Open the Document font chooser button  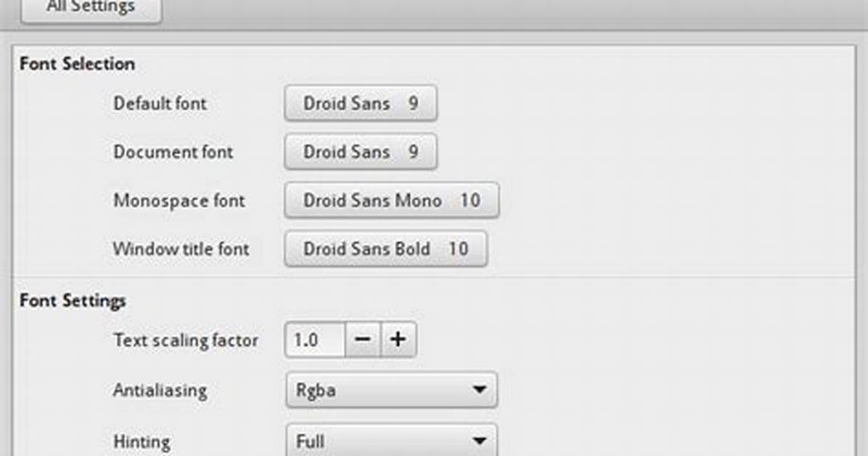pos(361,152)
